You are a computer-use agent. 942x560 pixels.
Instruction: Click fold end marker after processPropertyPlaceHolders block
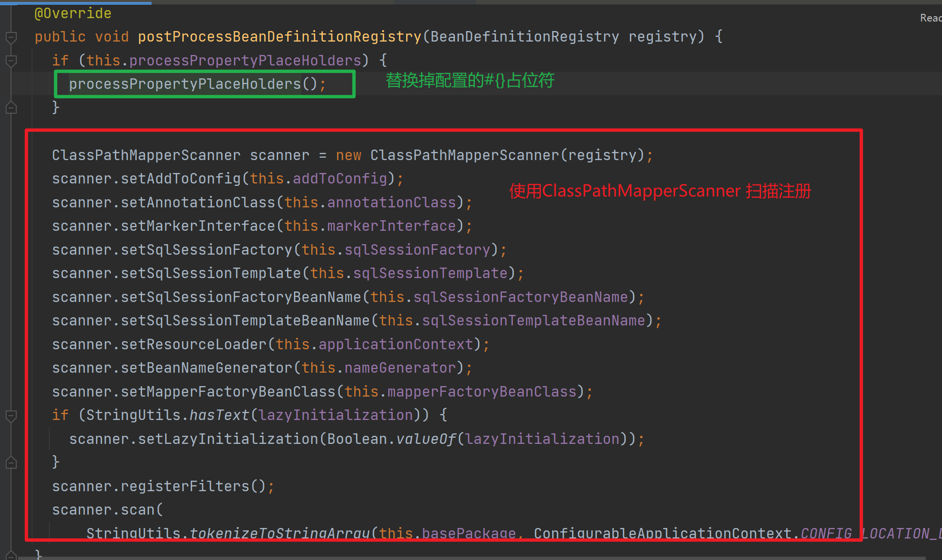click(11, 108)
